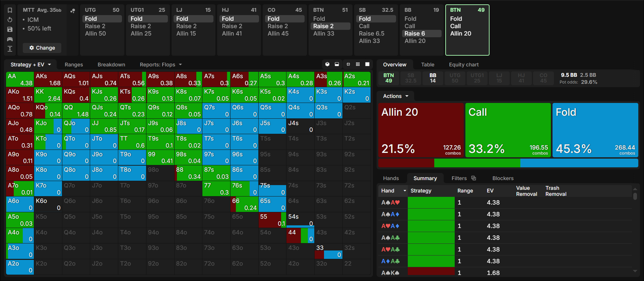The image size is (644, 281).
Task: Switch to the Ranges tab
Action: point(74,65)
